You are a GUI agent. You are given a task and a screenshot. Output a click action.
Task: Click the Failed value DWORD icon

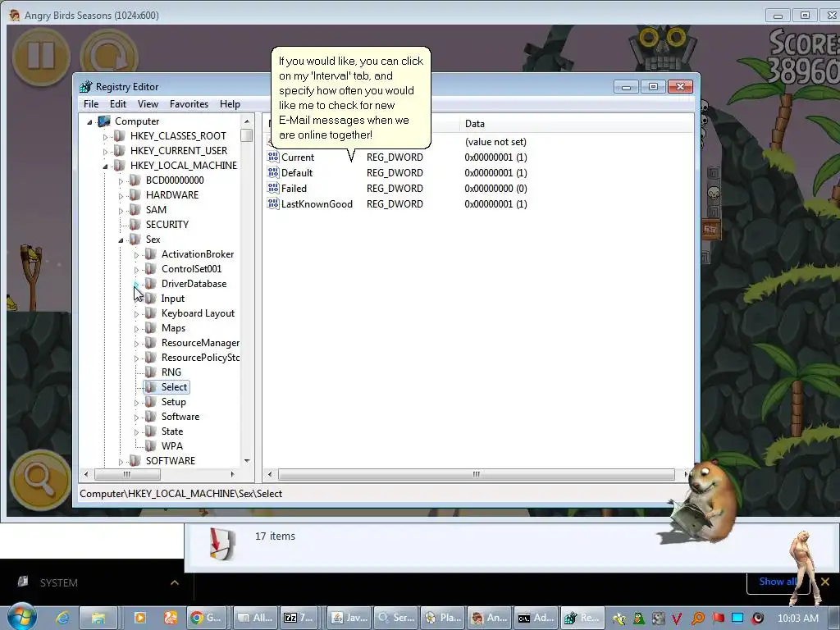273,188
